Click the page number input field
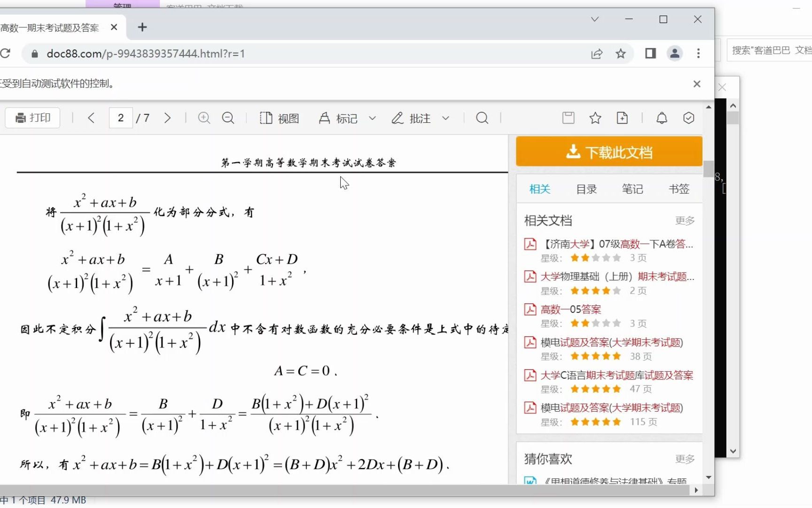Screen dimensions: 812x508 point(121,118)
